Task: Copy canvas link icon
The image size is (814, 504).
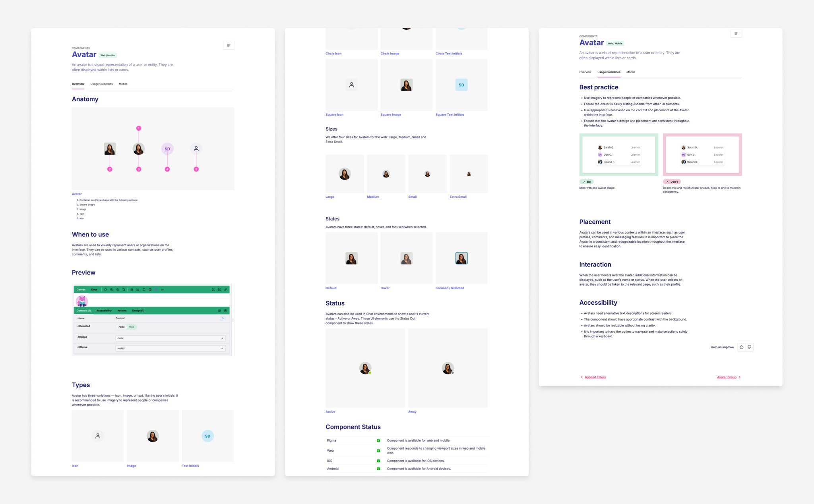Action: click(225, 290)
